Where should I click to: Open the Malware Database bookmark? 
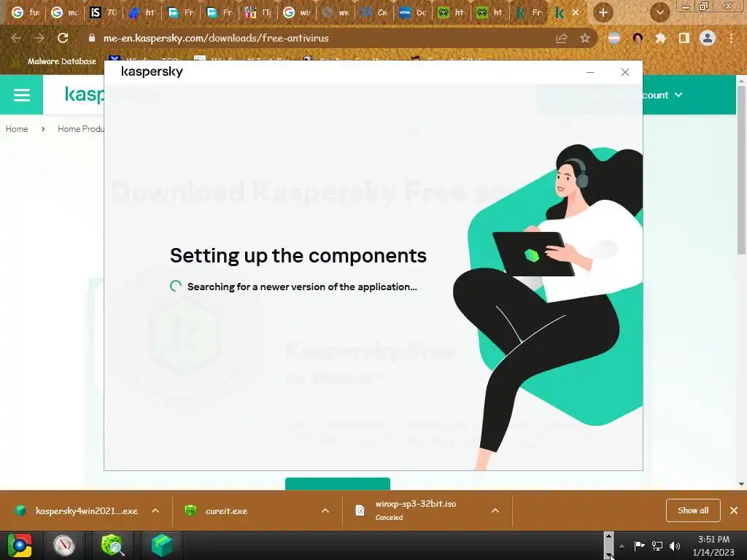(x=55, y=61)
